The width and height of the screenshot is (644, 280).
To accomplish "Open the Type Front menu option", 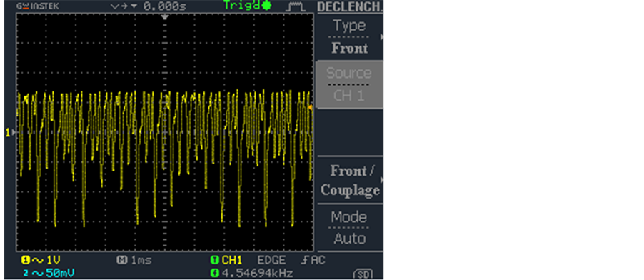I will 350,36.
